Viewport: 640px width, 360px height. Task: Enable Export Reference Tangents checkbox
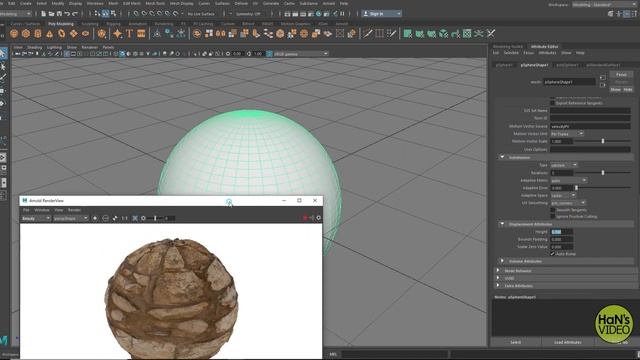pos(553,103)
